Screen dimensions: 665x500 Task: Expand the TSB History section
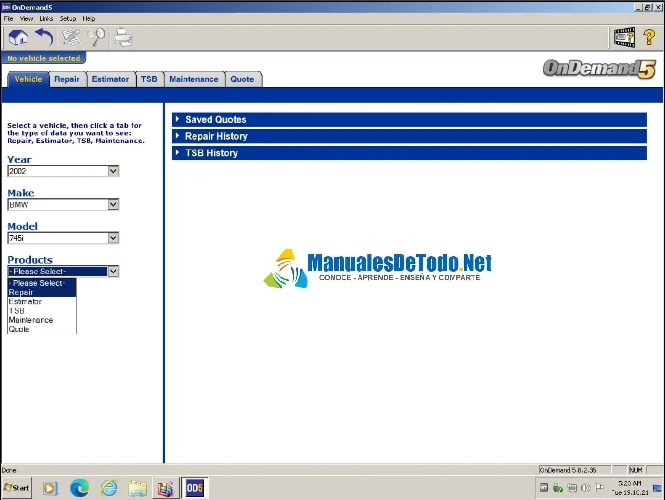pos(211,153)
